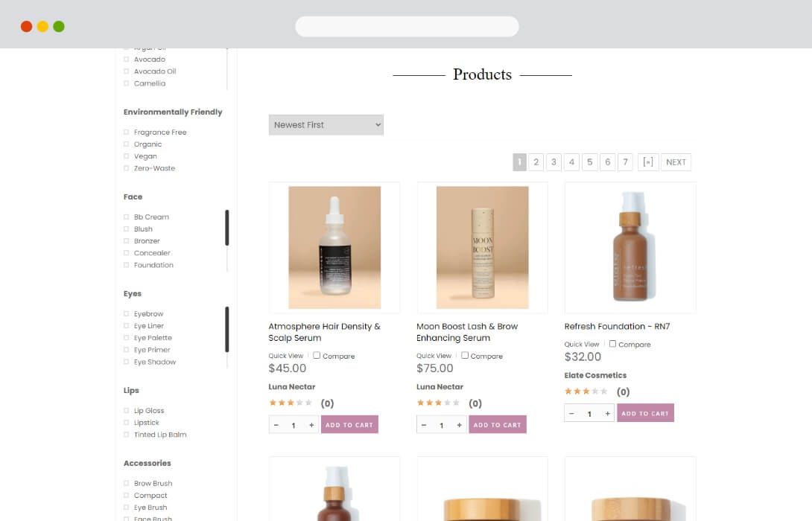Go to page 2 of products

(536, 162)
